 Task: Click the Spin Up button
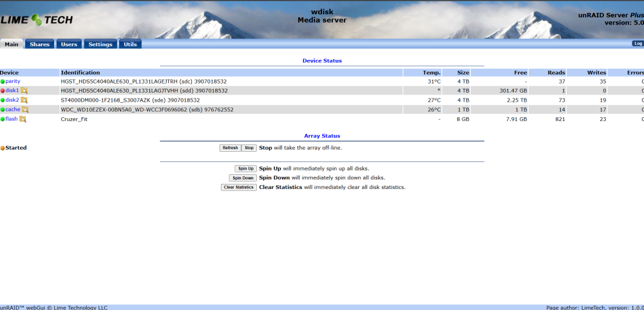coord(245,169)
